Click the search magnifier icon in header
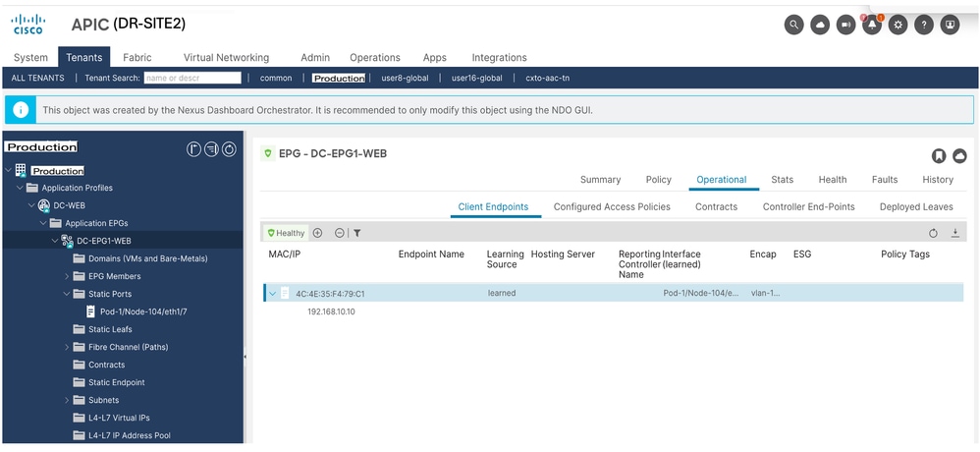 click(793, 25)
